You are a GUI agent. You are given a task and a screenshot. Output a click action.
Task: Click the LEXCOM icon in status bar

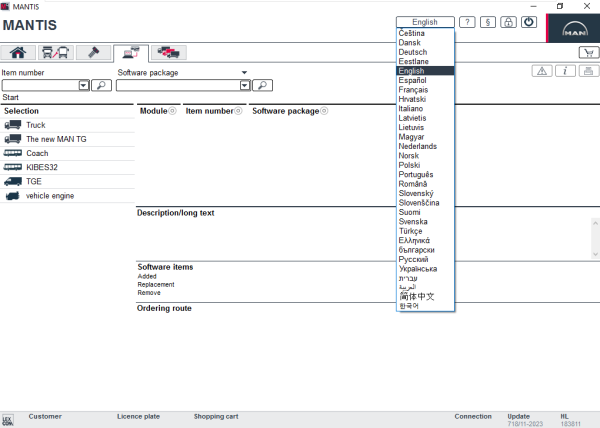click(x=7, y=420)
